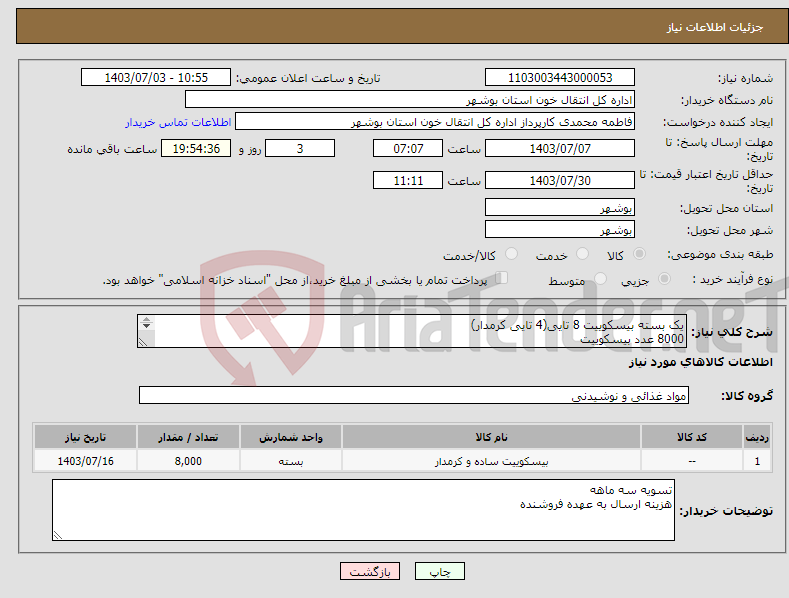Click resize handle of شرح کلی نیاز textarea
This screenshot has width=789, height=598.
143,342
